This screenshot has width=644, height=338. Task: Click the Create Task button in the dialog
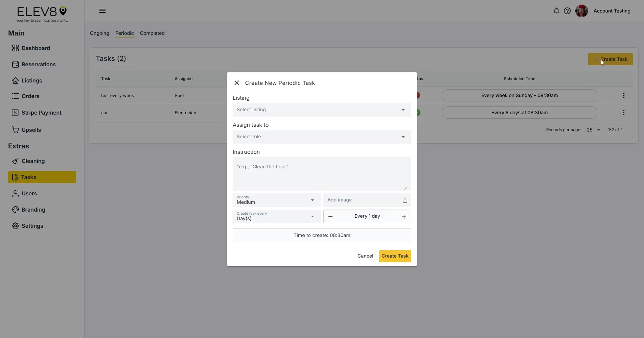click(394, 256)
